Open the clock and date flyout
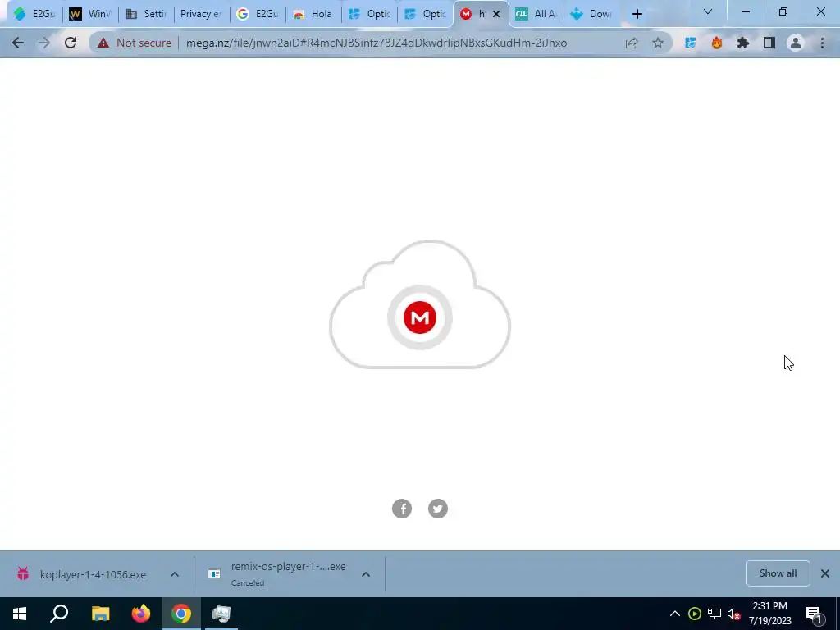 pos(769,614)
